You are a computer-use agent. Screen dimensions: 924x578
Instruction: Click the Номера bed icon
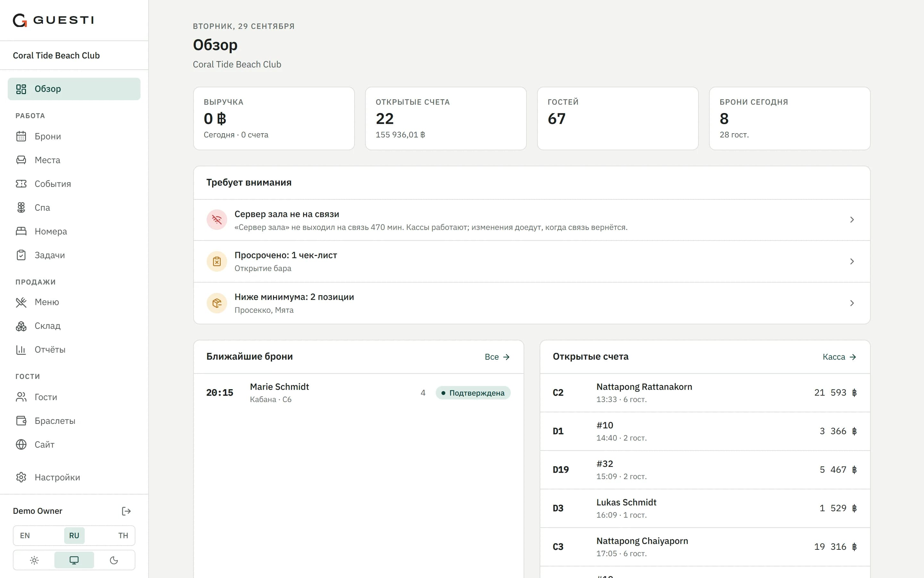(21, 231)
